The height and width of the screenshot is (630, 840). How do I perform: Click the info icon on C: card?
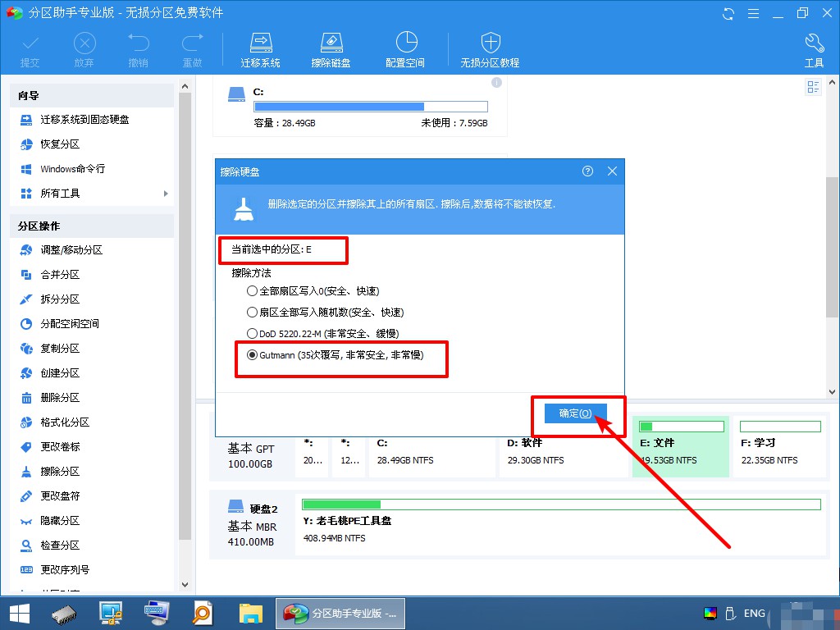pos(496,83)
